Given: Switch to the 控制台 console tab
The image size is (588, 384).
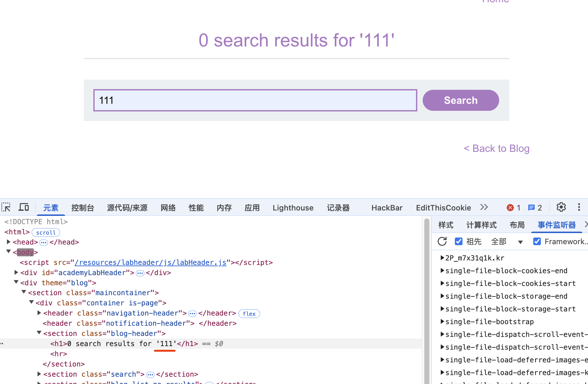Looking at the screenshot, I should click(x=82, y=208).
